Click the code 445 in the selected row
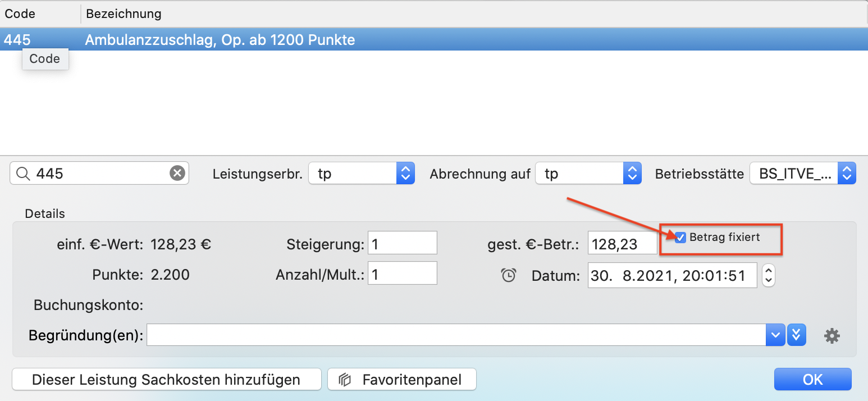The height and width of the screenshot is (401, 868). point(17,40)
